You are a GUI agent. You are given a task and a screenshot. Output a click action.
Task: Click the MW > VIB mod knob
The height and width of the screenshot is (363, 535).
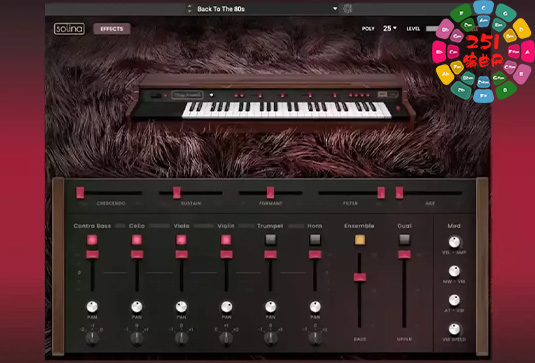pyautogui.click(x=454, y=271)
